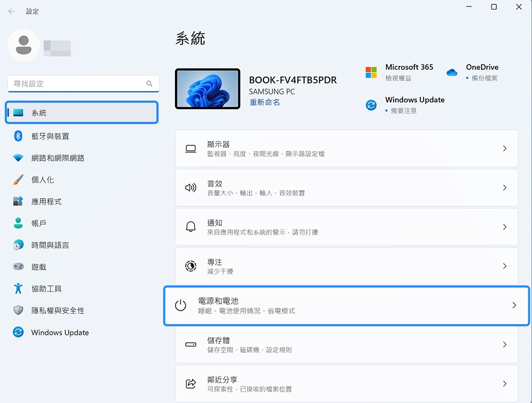Click the share icon in 鄰近分享 row

[190, 384]
